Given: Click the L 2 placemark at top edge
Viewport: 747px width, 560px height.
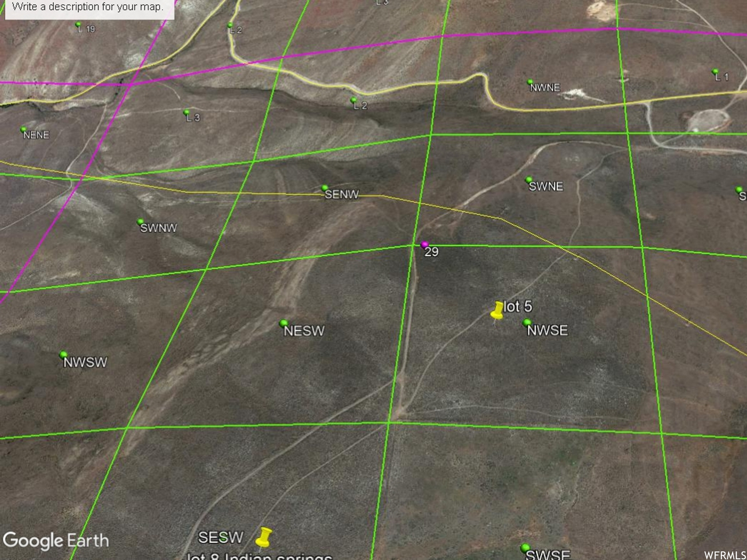Looking at the screenshot, I should pyautogui.click(x=230, y=25).
